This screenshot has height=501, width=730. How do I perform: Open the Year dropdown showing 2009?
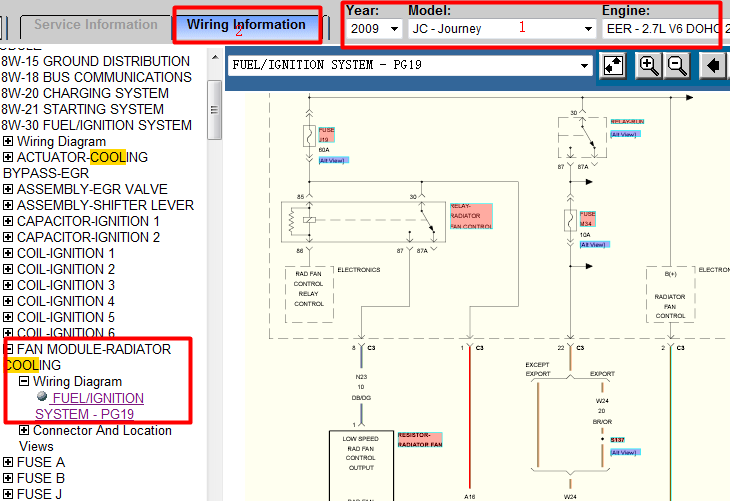point(374,29)
